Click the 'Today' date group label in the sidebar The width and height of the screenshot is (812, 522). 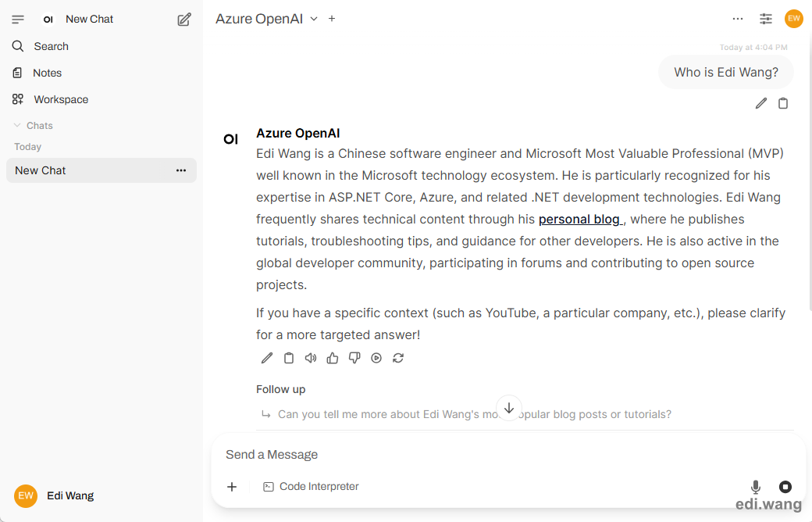point(28,147)
